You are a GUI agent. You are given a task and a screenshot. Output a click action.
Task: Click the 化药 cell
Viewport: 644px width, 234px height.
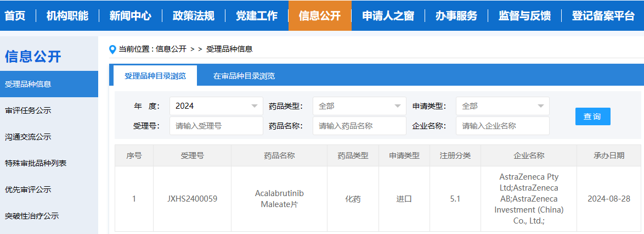[x=353, y=199]
